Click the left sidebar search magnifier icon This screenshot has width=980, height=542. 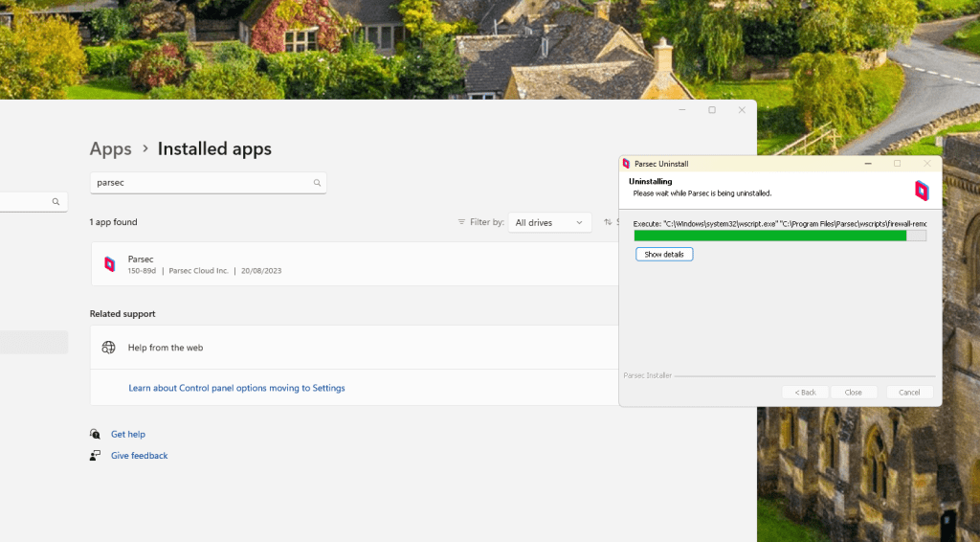click(56, 201)
